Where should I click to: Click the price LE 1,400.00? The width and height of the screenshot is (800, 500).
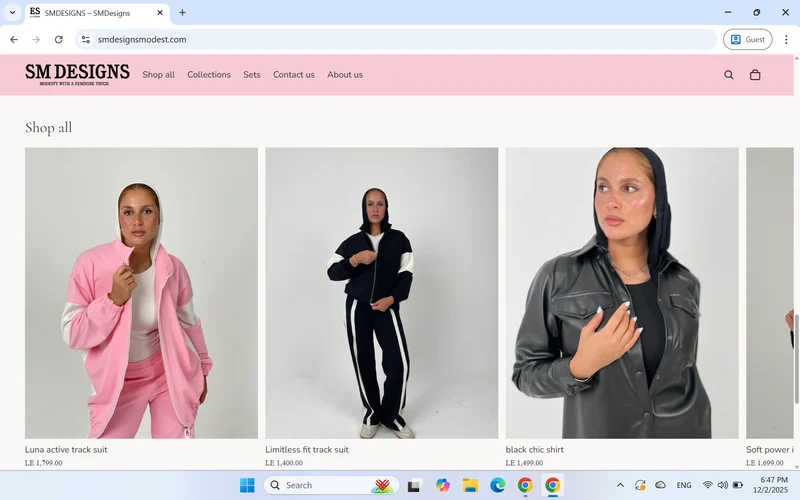(284, 463)
